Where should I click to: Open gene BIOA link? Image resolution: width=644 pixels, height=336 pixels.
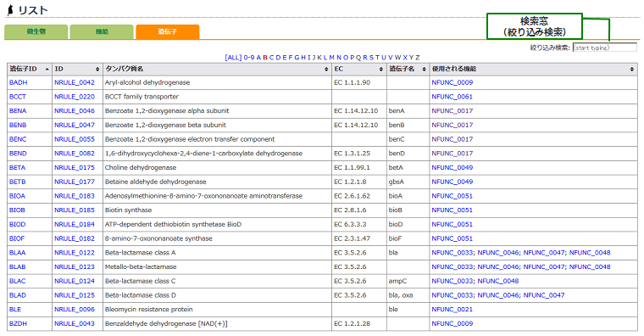pyautogui.click(x=17, y=196)
